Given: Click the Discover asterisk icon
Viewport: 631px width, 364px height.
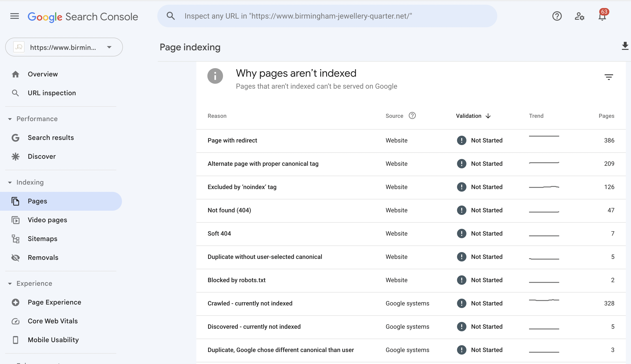Looking at the screenshot, I should 16,157.
